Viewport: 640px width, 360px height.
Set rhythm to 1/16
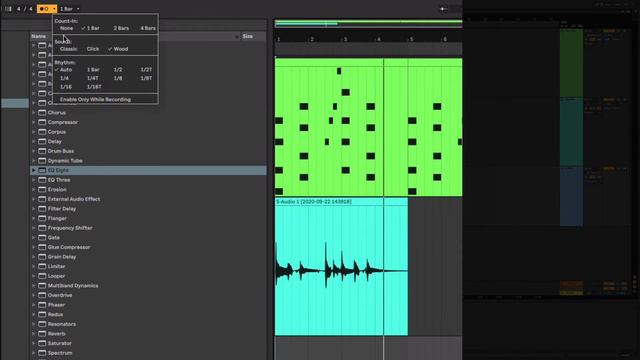pos(66,87)
